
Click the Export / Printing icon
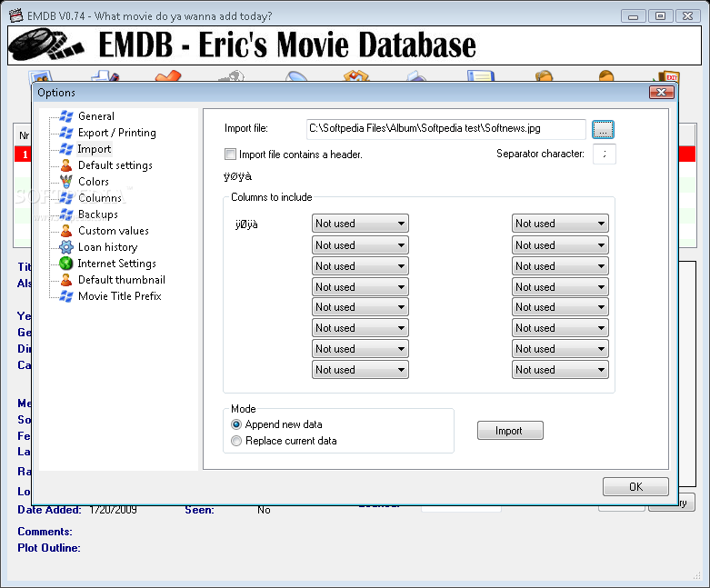(66, 133)
